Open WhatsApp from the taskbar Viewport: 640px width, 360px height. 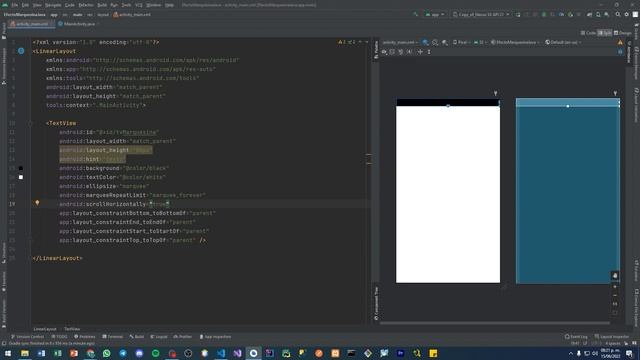point(107,353)
